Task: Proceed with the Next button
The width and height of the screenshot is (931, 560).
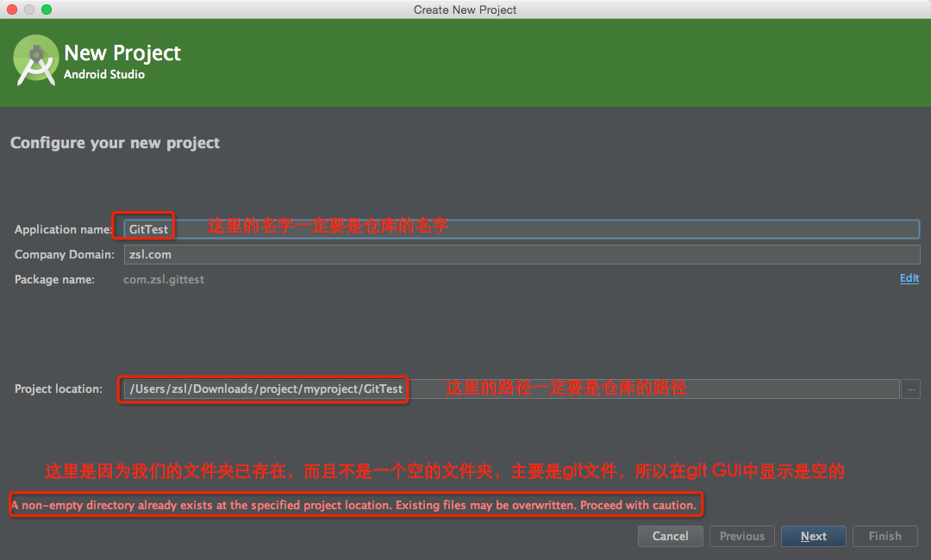Action: click(814, 536)
